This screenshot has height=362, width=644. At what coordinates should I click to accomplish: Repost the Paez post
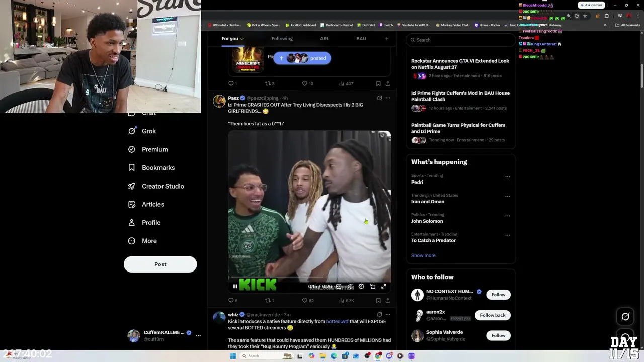pos(269,300)
